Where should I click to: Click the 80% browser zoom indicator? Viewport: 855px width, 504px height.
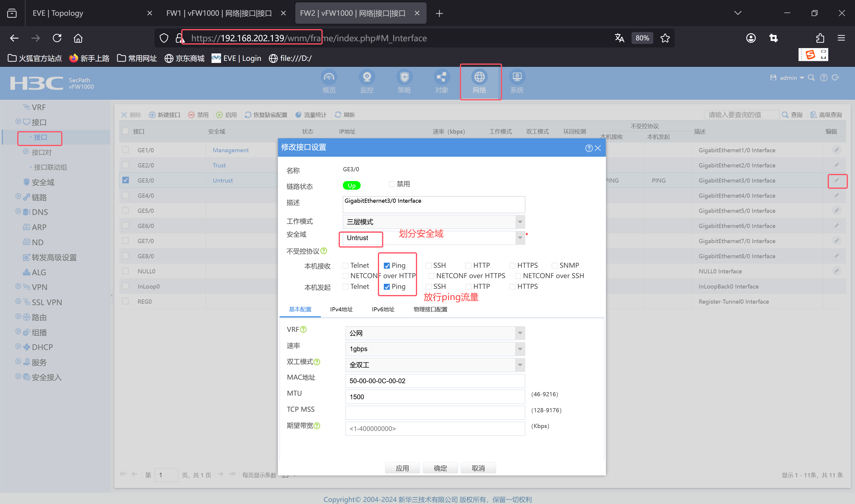pyautogui.click(x=642, y=38)
